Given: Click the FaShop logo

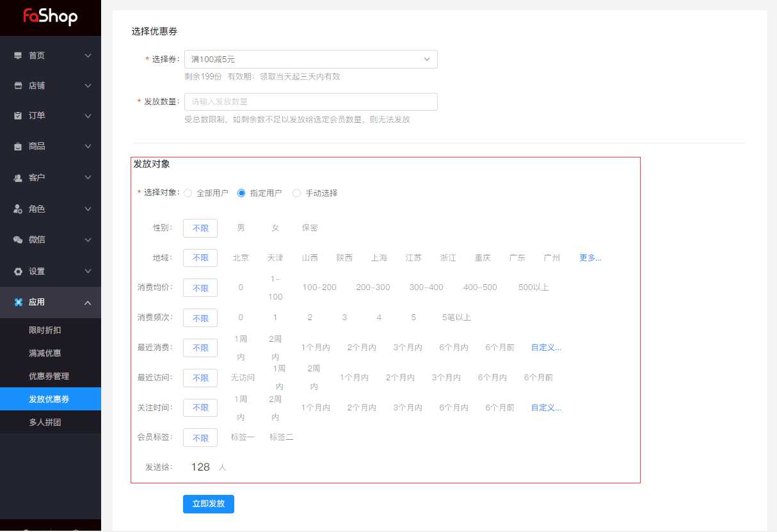Looking at the screenshot, I should (x=51, y=16).
